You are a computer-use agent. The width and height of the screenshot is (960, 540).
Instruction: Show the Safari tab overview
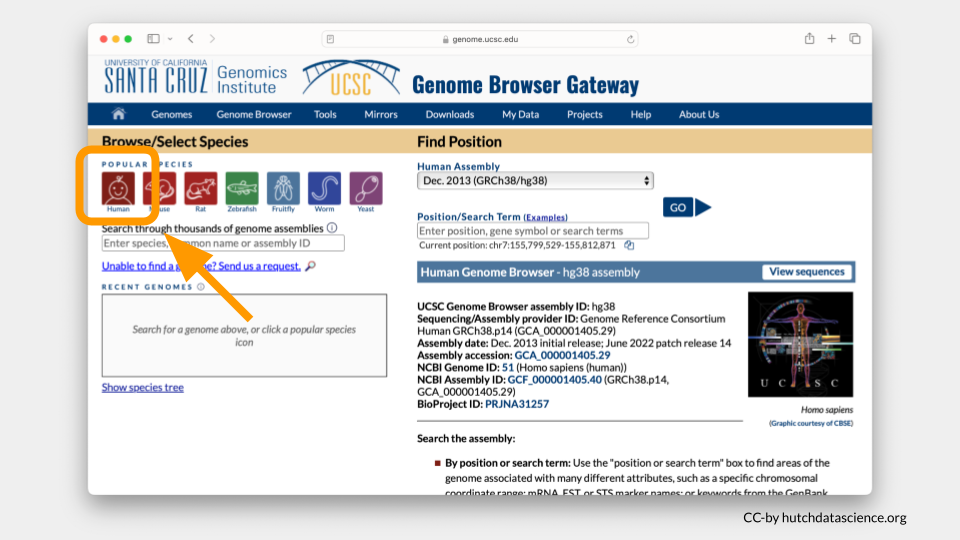[855, 39]
